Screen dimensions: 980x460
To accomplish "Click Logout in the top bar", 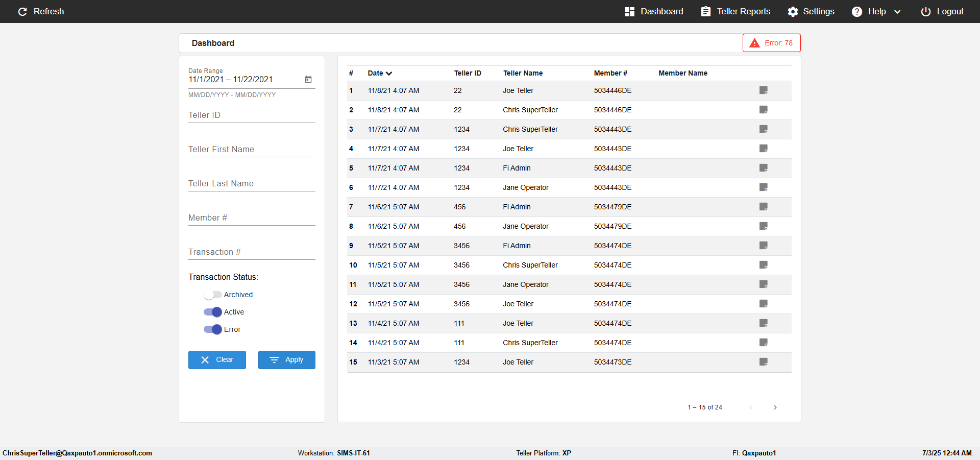I will coord(942,11).
